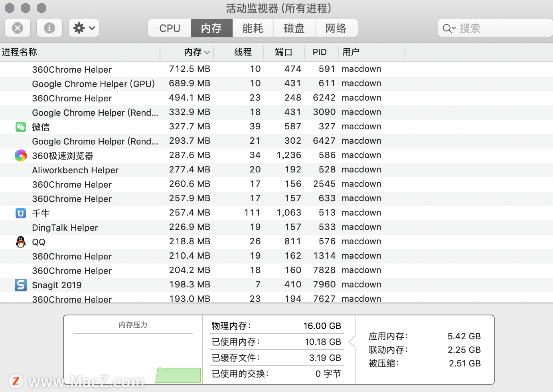Open the gear actions dropdown

tap(84, 28)
